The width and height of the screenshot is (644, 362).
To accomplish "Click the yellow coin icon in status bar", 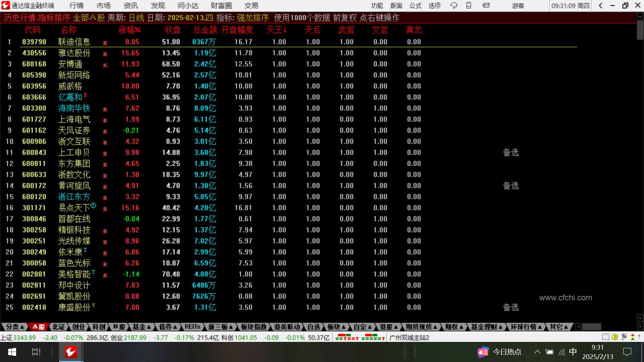I will click(614, 337).
